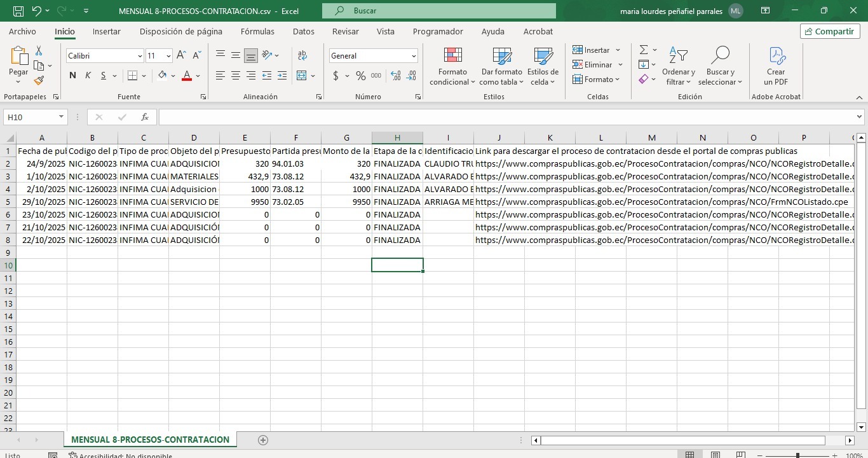Screen dimensions: 868x458
Task: Open the compraspublicas link in row 5
Action: [x=661, y=202]
